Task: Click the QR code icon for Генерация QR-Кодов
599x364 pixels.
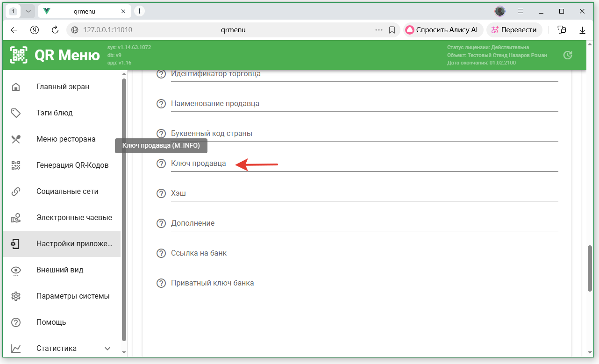Action: pyautogui.click(x=16, y=165)
